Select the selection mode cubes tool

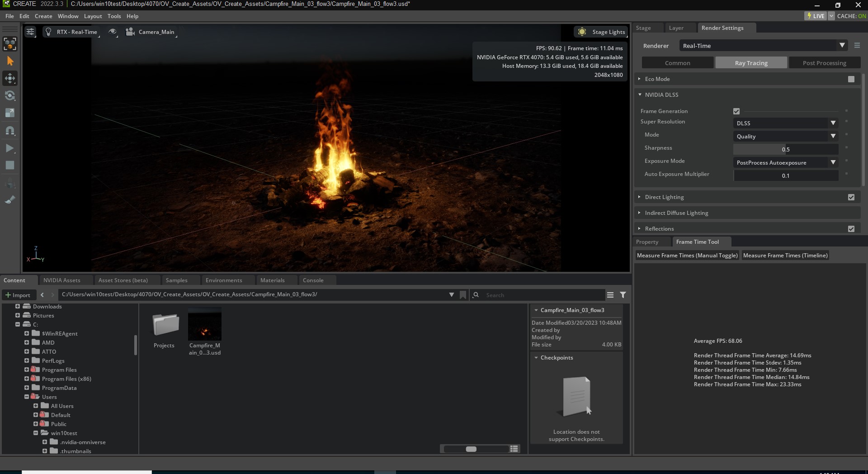coord(10,44)
